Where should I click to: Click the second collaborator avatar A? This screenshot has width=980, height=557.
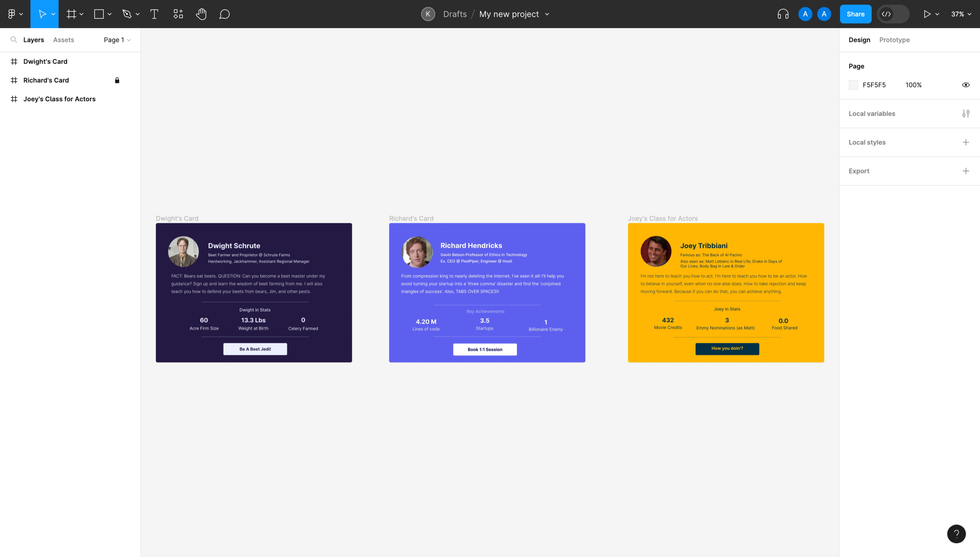click(824, 14)
